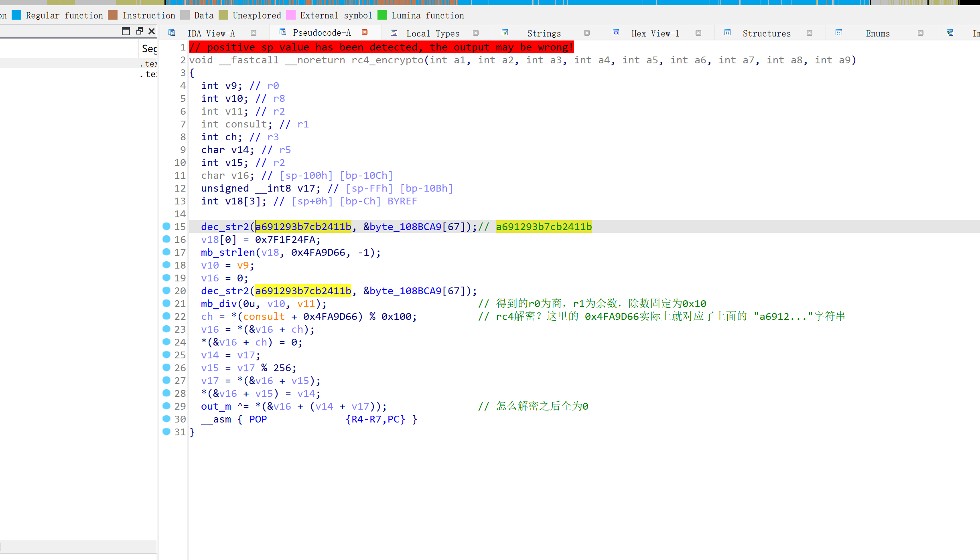Close the Pseudocode-A tab
The height and width of the screenshot is (560, 980).
365,32
